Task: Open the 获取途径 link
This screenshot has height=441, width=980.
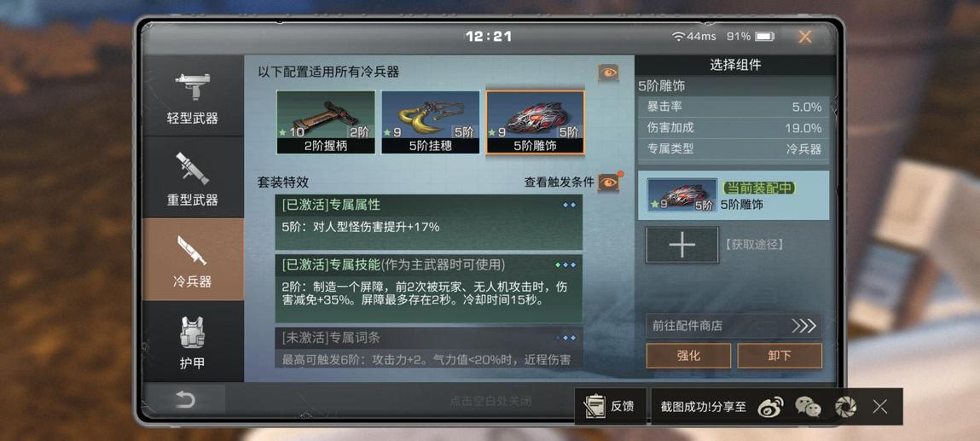Action: point(754,245)
